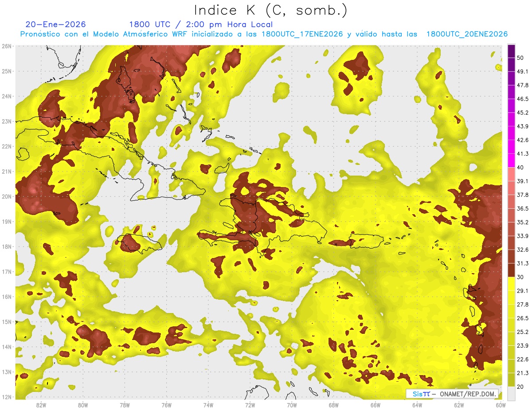
Task: Click the "16N" latitude axis label
Action: [7, 297]
